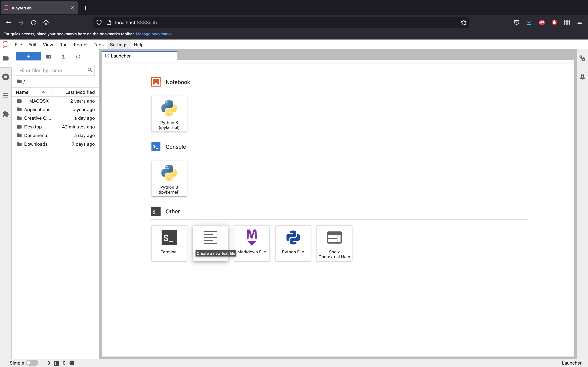Toggle the Simple interface mode switch

32,363
